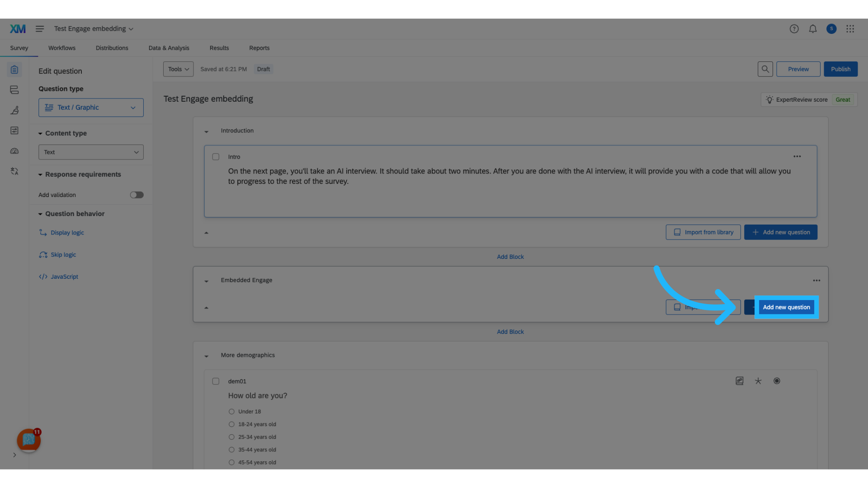Open the Translations icon in sidebar
The height and width of the screenshot is (488, 868).
pos(14,171)
